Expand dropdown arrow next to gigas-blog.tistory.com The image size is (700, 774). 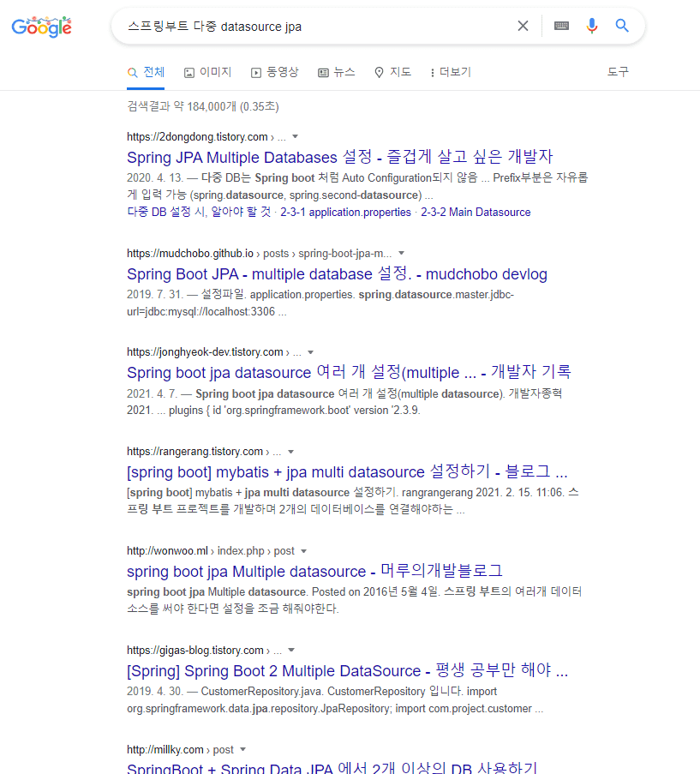(291, 651)
